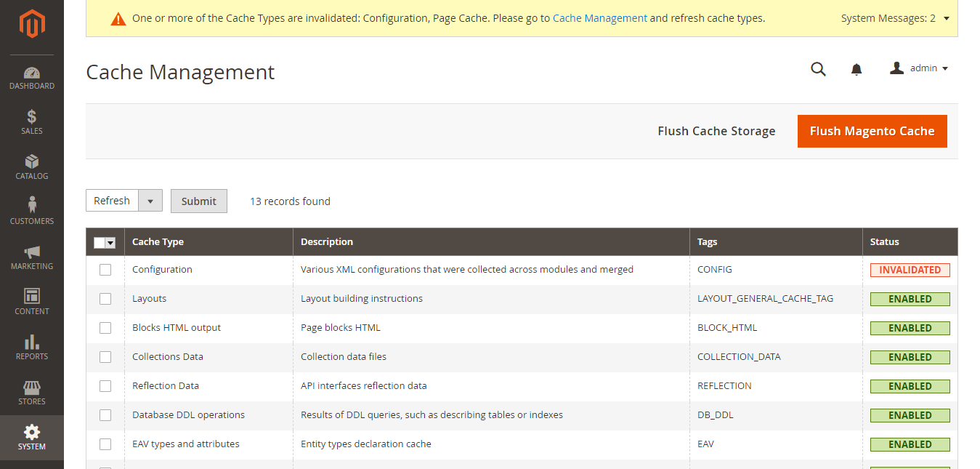980x469 pixels.
Task: Click the Magento logo icon
Action: point(32,24)
